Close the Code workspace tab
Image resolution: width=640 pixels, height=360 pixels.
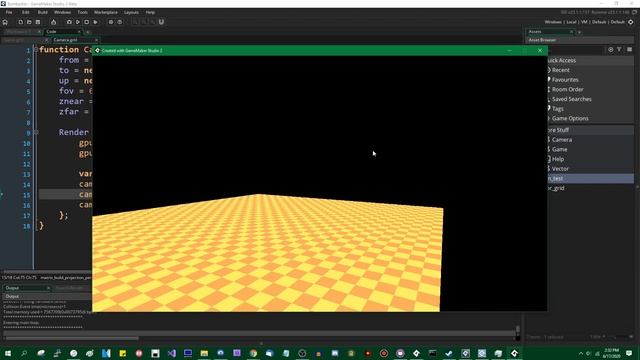click(x=79, y=31)
